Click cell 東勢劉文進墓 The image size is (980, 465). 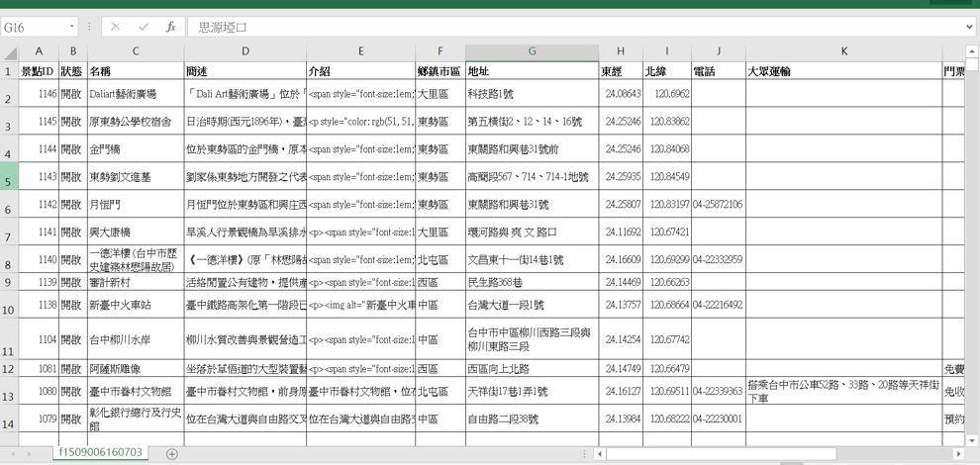pyautogui.click(x=136, y=176)
